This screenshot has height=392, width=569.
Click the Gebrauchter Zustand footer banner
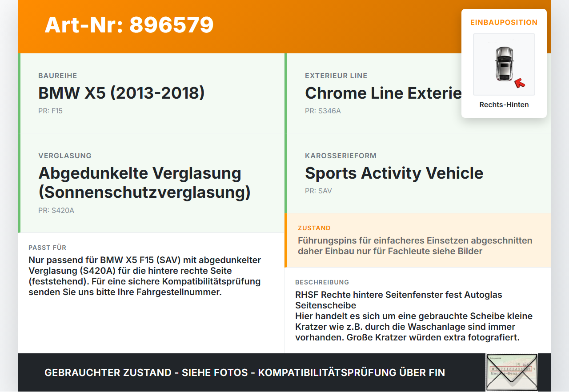point(244,372)
